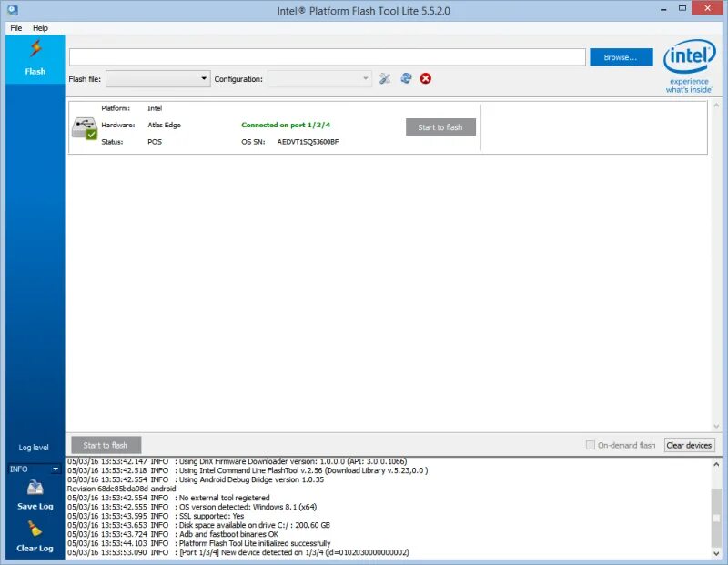Open the Help menu
728x565 pixels.
point(40,28)
